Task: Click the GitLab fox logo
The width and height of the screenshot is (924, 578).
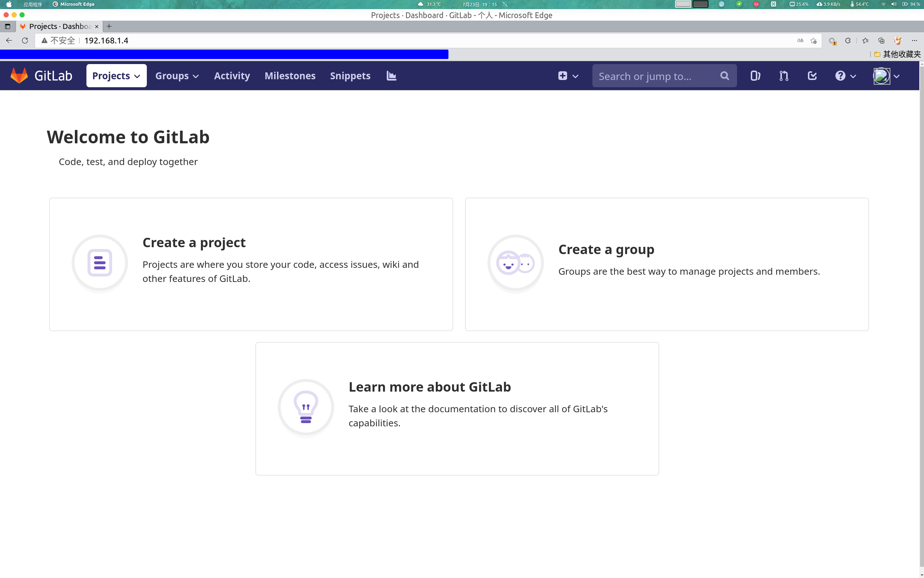Action: click(19, 76)
